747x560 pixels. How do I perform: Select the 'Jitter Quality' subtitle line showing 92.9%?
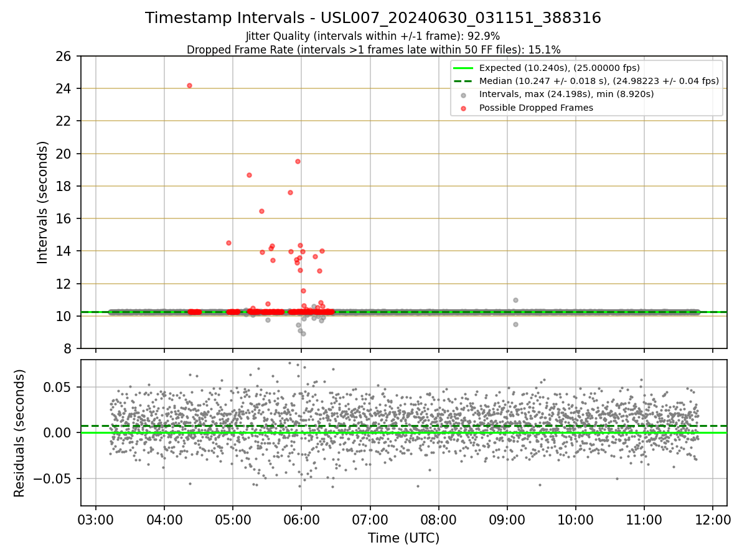373,36
